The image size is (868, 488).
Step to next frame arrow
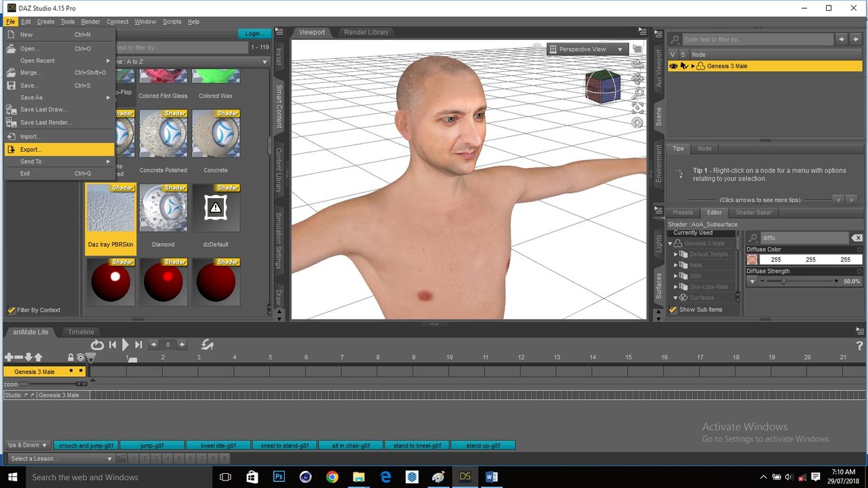click(182, 345)
